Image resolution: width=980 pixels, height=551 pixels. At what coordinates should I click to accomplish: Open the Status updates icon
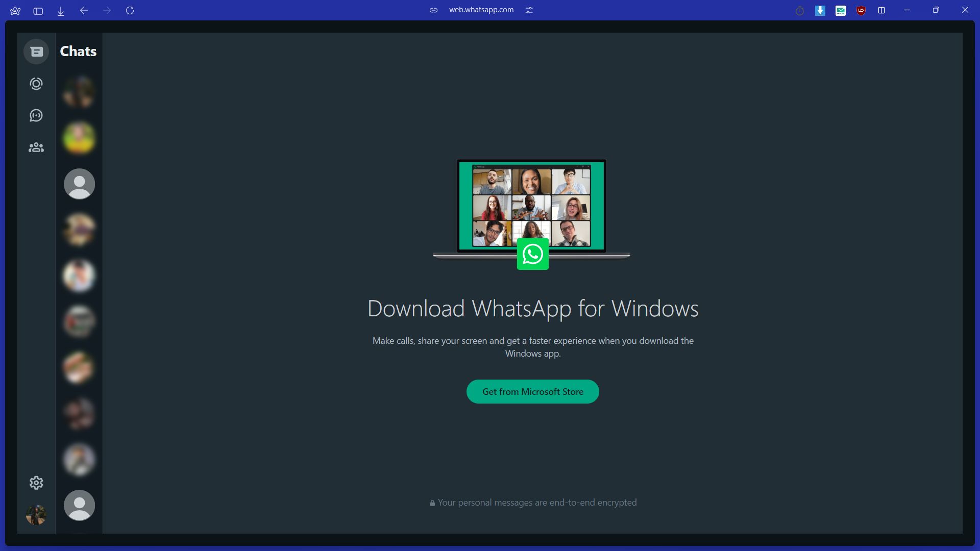36,84
